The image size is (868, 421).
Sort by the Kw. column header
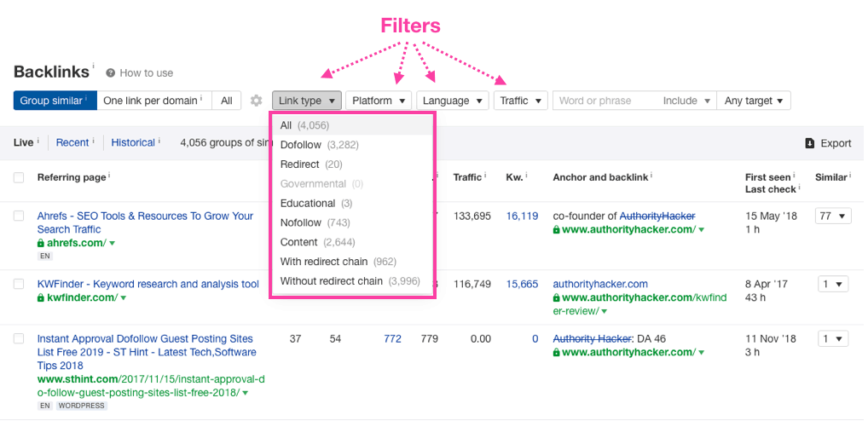(514, 177)
